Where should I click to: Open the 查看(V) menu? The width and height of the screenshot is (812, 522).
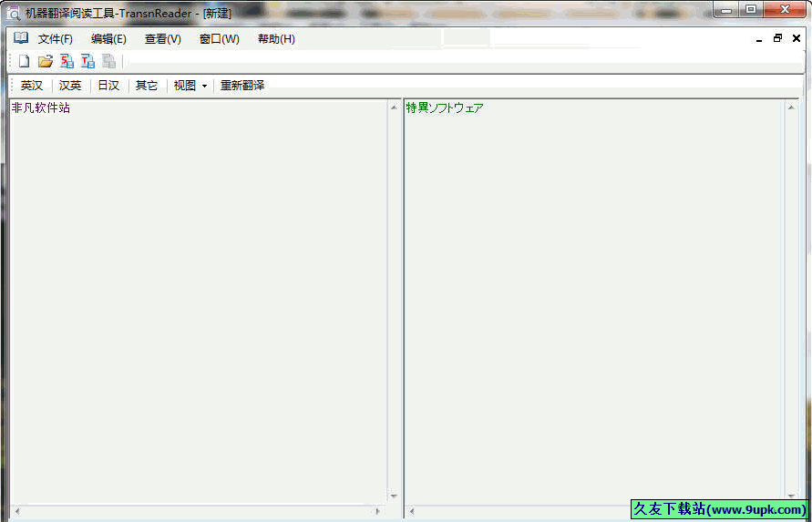click(163, 39)
